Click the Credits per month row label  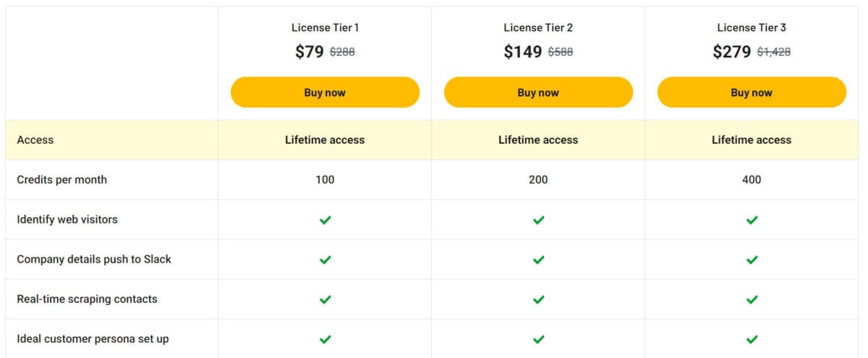tap(61, 179)
